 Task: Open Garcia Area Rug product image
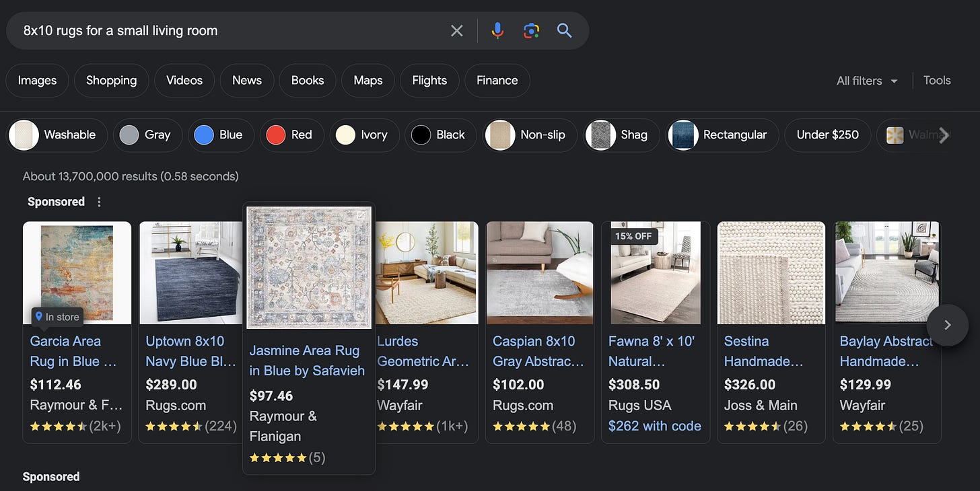pyautogui.click(x=77, y=272)
